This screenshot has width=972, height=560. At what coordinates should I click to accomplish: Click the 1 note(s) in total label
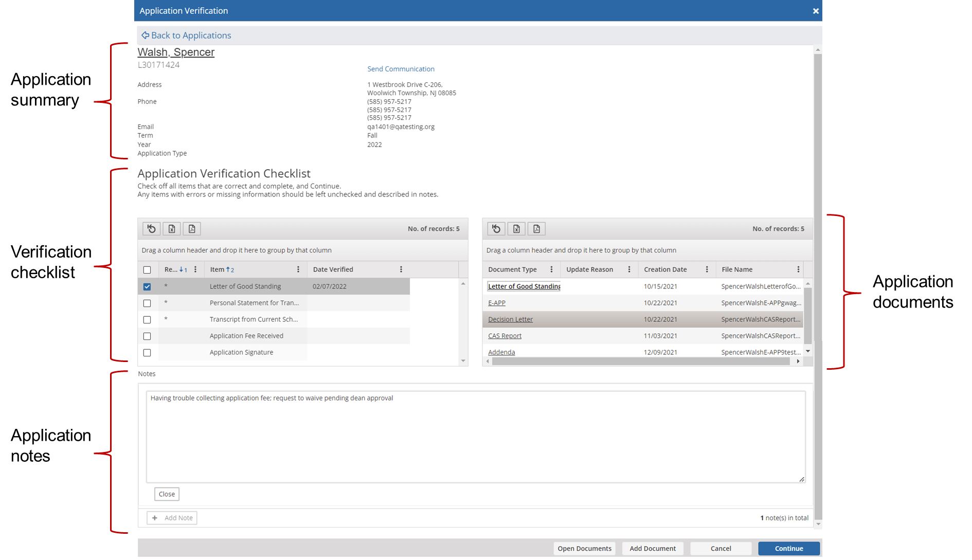(x=784, y=518)
